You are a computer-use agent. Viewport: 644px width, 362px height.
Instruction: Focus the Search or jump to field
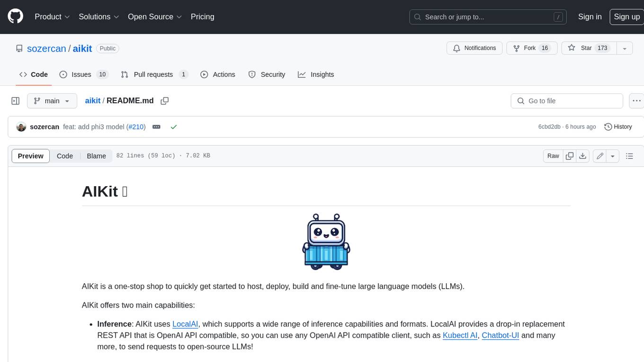click(488, 17)
